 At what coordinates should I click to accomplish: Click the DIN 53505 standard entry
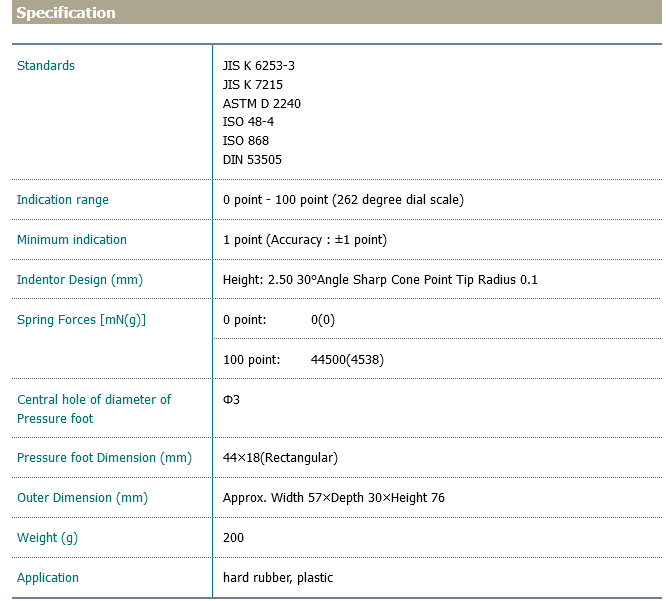point(252,160)
